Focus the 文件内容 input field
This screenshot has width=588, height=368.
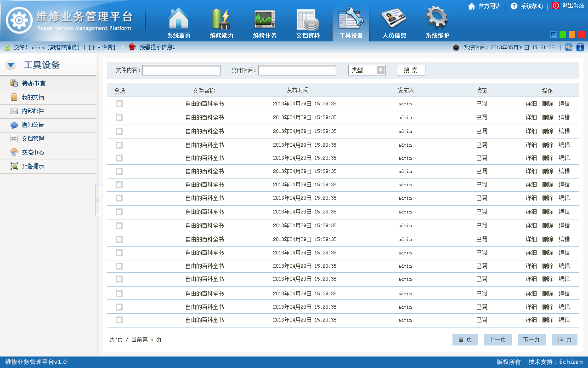pyautogui.click(x=181, y=70)
